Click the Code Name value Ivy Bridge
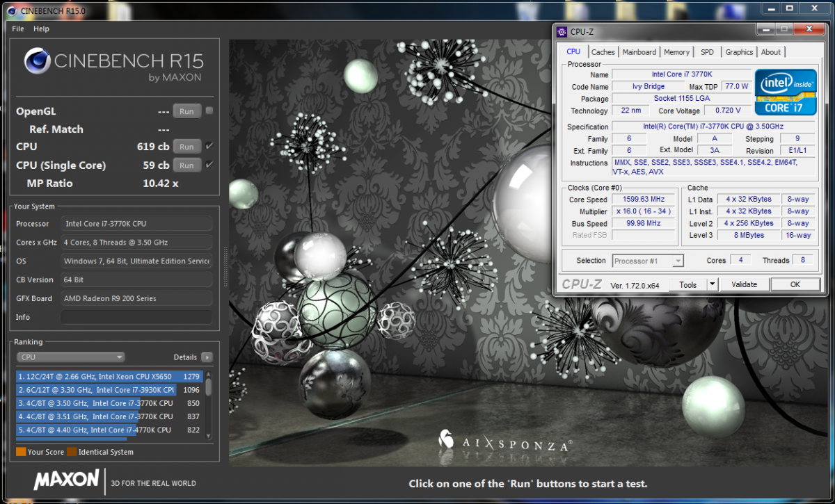Screen dimensions: 835x504 [648, 87]
